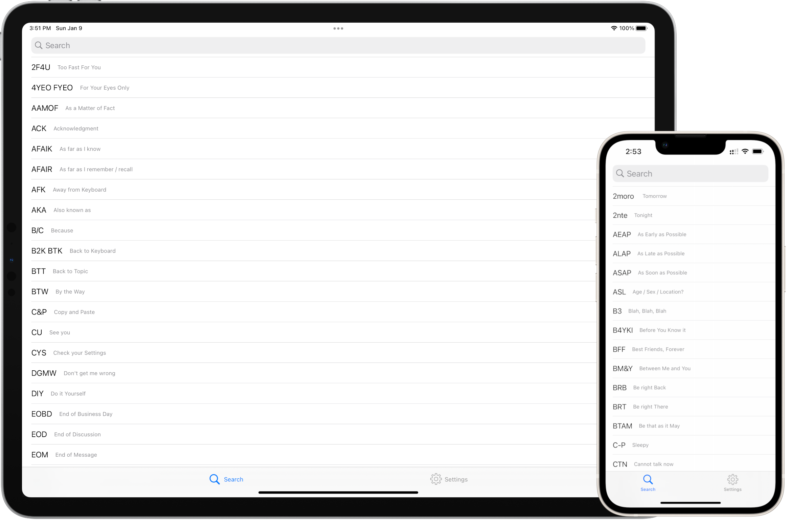Click the Search tab label on iPad

(234, 479)
